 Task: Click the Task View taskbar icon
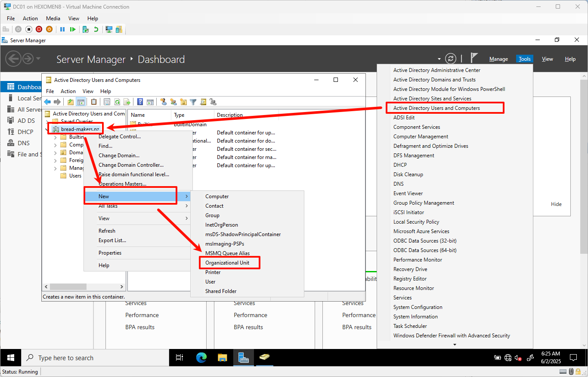179,358
